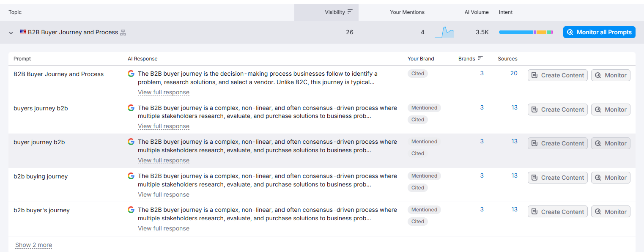View full response for buyers journey b2b
The height and width of the screenshot is (252, 644).
(164, 126)
